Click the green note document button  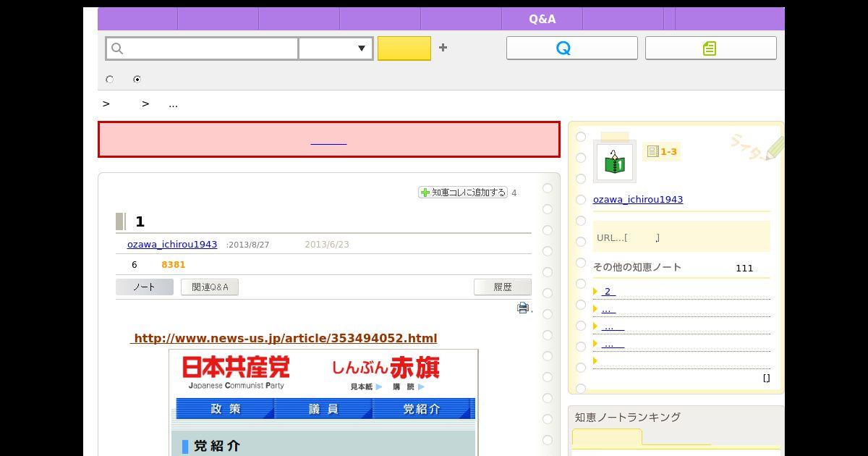(x=710, y=48)
